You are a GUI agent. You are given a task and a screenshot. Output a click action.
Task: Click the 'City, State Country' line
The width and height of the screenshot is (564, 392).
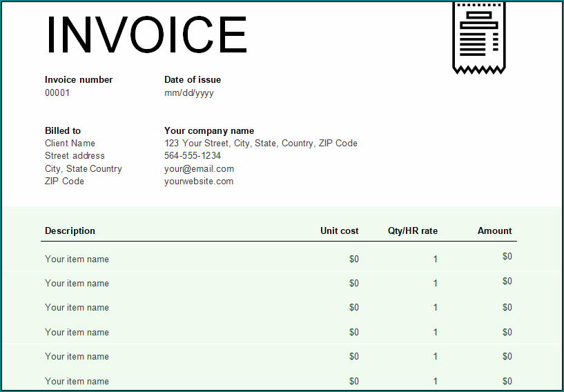84,168
